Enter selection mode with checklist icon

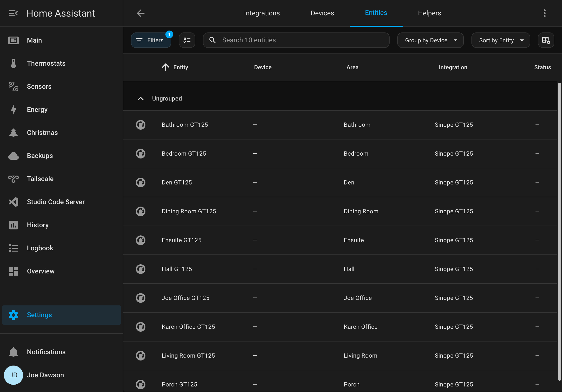187,40
